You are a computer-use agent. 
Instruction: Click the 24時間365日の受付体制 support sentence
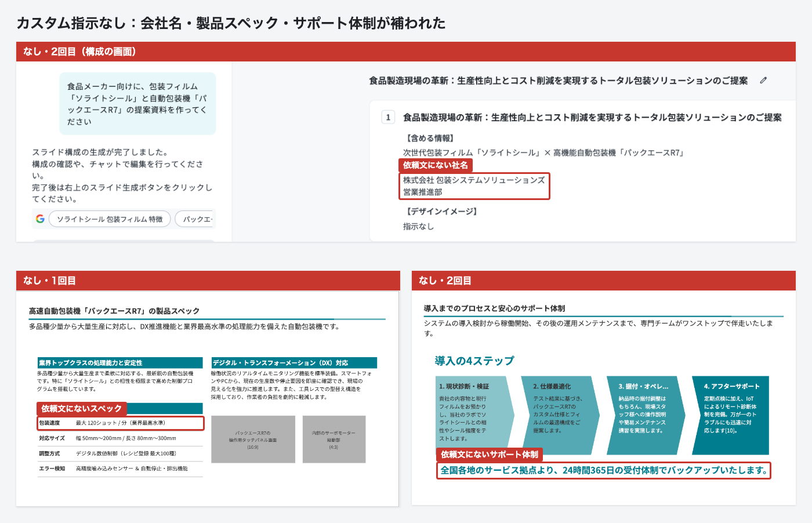[x=604, y=470]
